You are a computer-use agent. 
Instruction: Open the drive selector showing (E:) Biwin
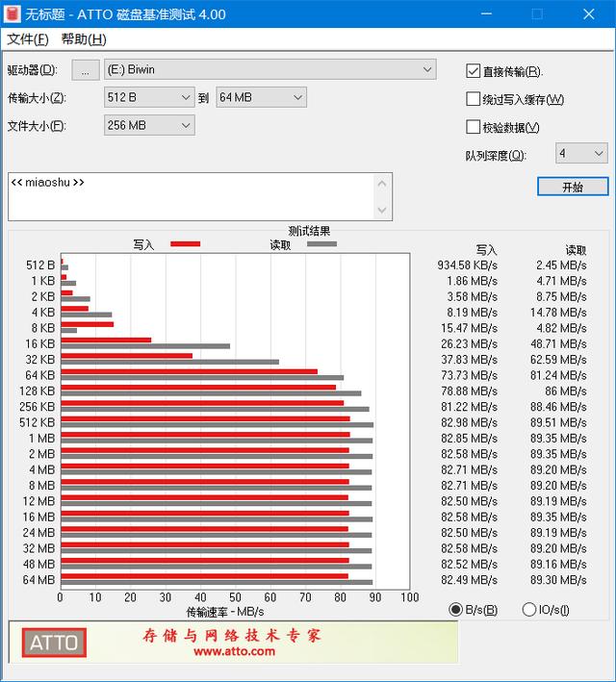click(x=269, y=69)
